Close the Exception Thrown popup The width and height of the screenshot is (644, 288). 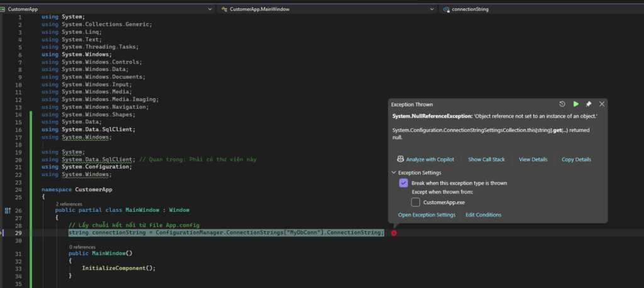(x=602, y=104)
